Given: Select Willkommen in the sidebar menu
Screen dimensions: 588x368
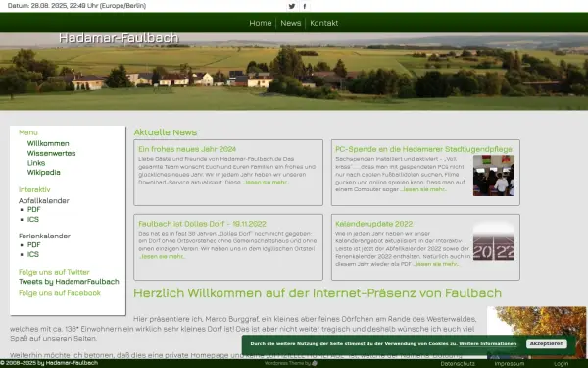Looking at the screenshot, I should (48, 144).
